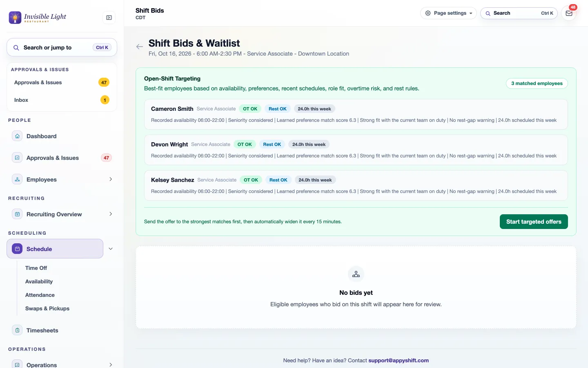588x368 pixels.
Task: Go to Dashboard
Action: [62, 136]
